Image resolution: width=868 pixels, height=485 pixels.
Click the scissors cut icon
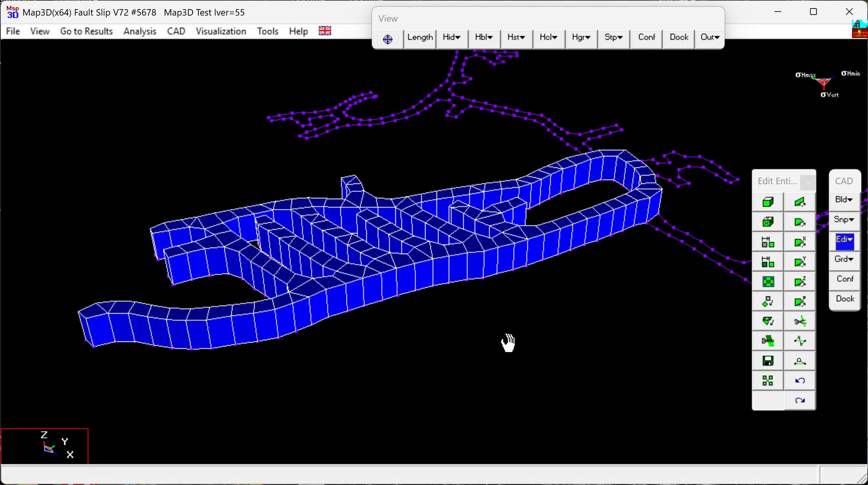(800, 322)
